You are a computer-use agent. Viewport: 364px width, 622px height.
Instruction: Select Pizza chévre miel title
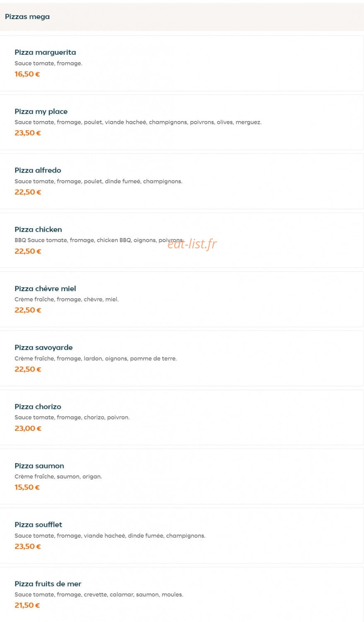(x=45, y=289)
